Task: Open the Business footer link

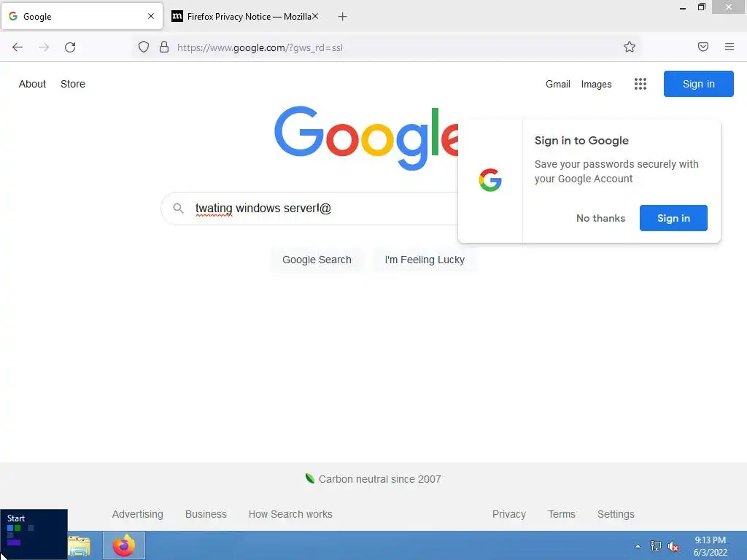Action: [x=206, y=514]
